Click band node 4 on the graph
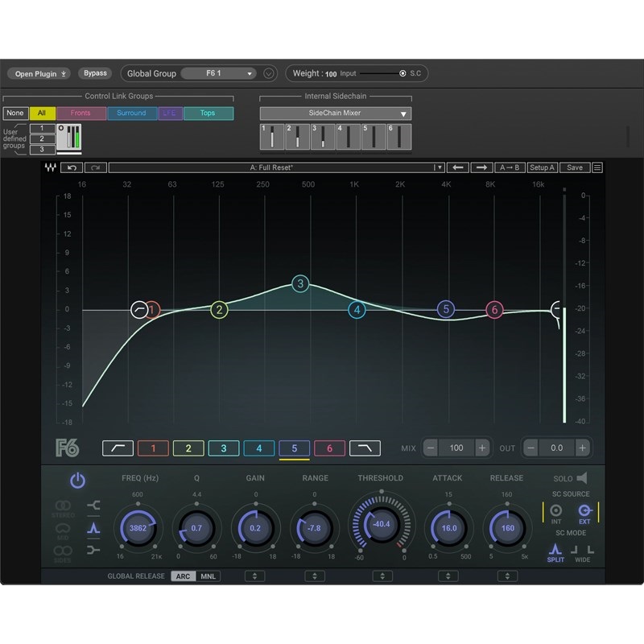 (x=357, y=310)
